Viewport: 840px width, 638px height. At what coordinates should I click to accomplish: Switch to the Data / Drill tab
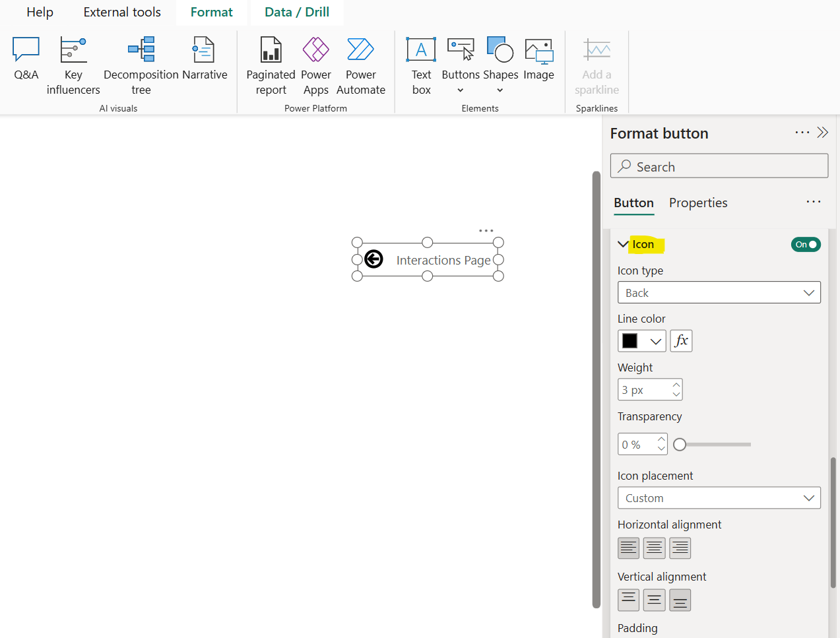296,11
